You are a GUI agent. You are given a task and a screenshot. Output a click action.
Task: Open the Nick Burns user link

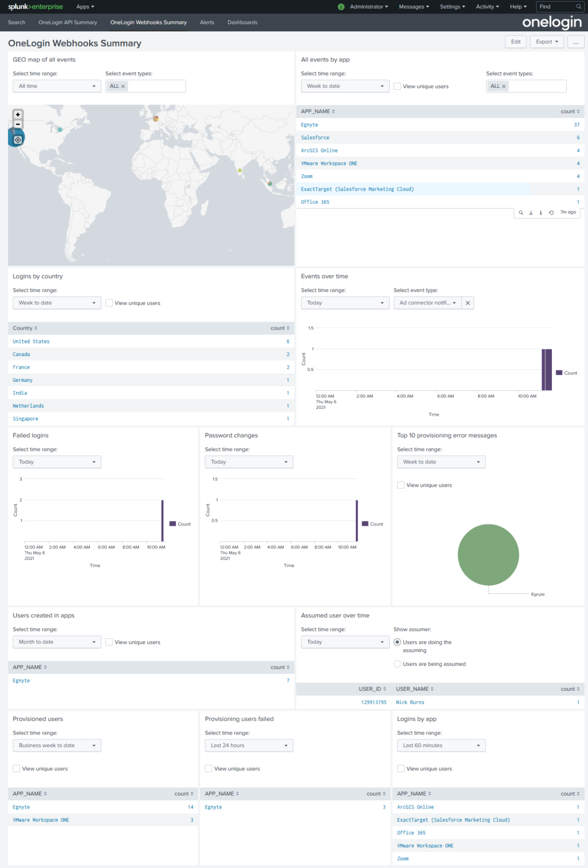(410, 702)
